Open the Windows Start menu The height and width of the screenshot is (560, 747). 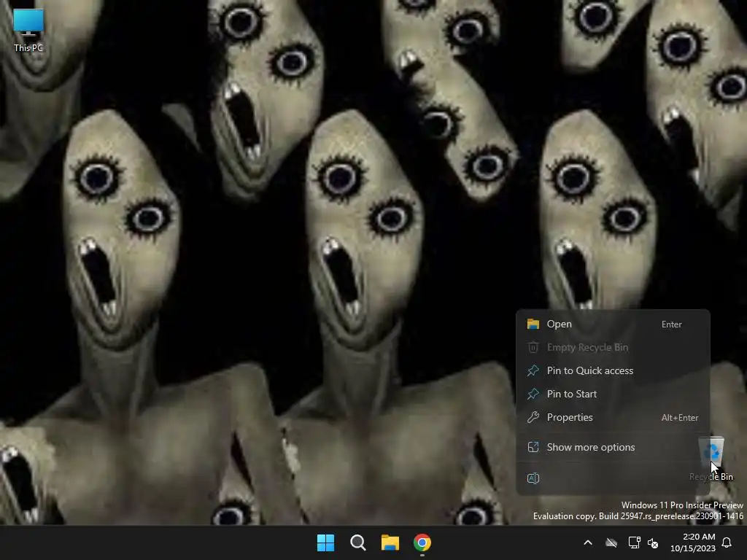pyautogui.click(x=326, y=542)
